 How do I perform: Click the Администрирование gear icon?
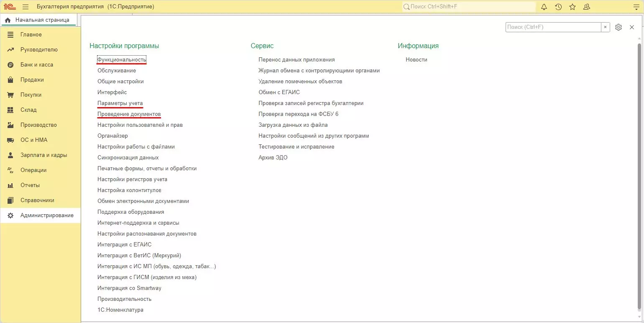pyautogui.click(x=11, y=215)
